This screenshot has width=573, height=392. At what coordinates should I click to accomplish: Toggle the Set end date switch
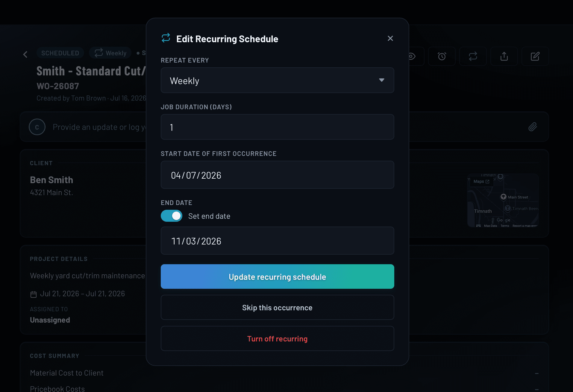tap(172, 216)
